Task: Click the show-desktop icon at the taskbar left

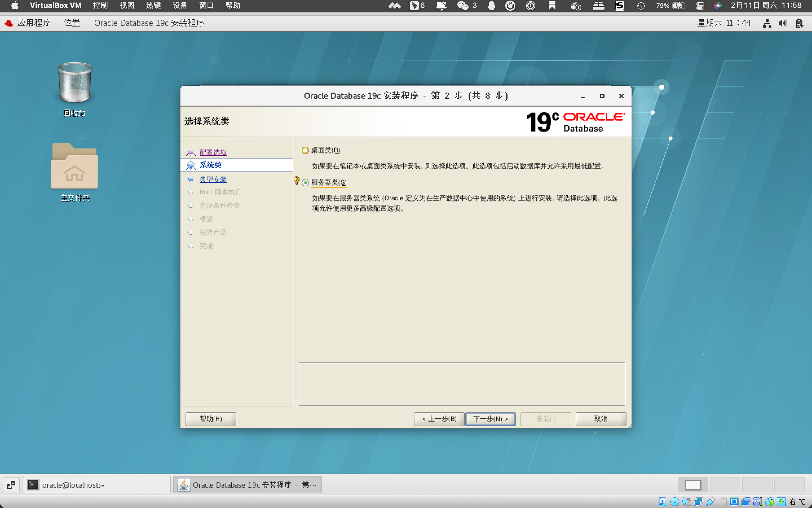Action: (11, 485)
